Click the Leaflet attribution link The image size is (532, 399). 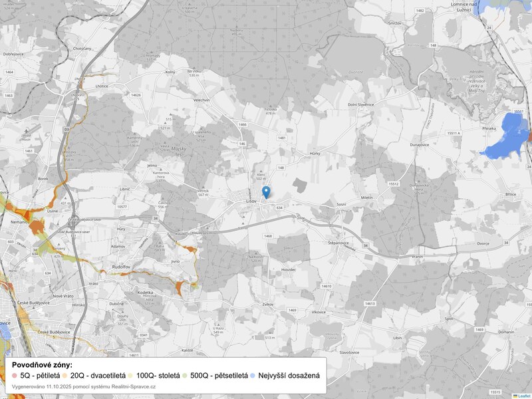click(522, 395)
